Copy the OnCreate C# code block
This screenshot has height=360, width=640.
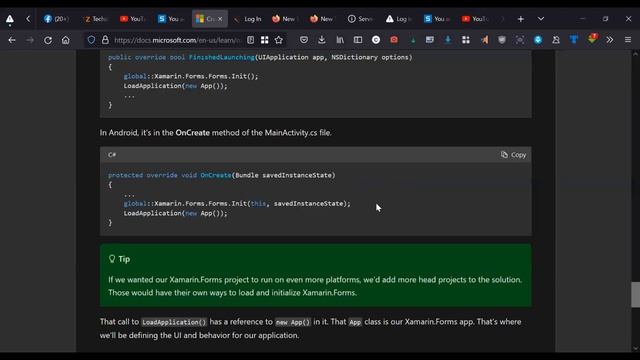513,155
